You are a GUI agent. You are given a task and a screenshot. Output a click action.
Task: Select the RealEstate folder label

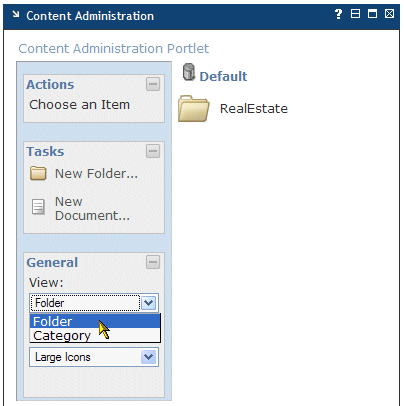[x=254, y=108]
